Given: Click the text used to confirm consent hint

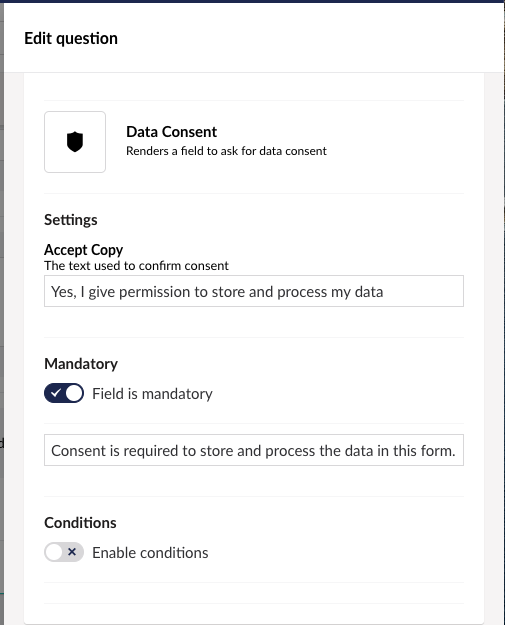Looking at the screenshot, I should pos(136,266).
